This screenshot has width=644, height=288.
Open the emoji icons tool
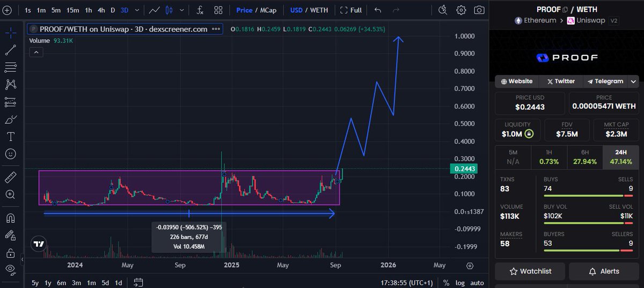(11, 154)
